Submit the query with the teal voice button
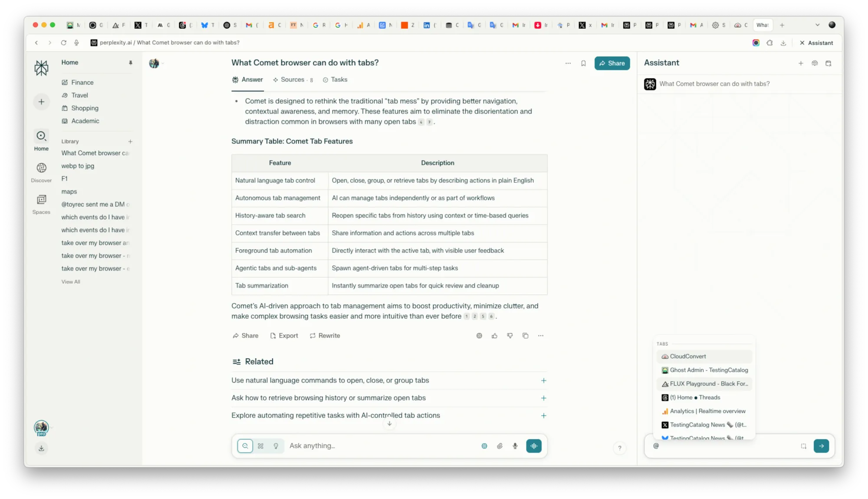The width and height of the screenshot is (868, 499). (x=534, y=446)
